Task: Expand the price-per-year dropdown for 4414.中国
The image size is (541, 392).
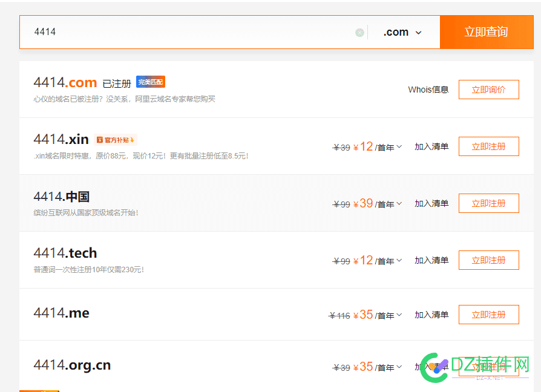Action: pos(399,203)
